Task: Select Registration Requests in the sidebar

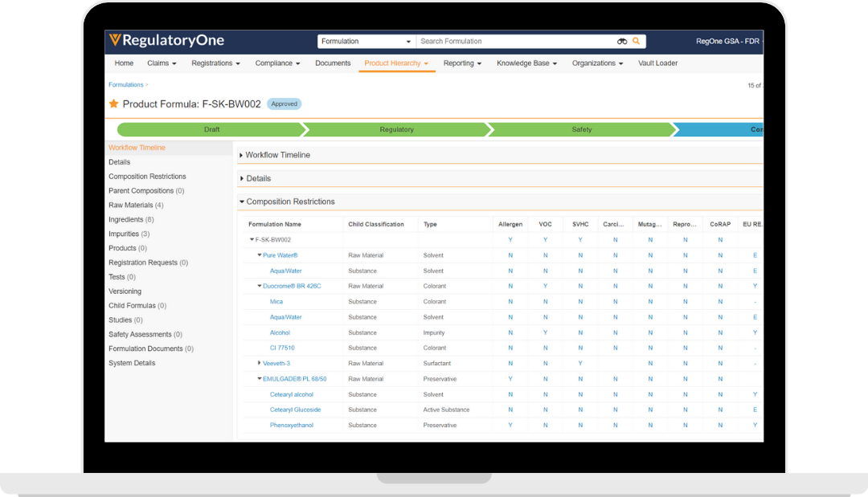Action: [149, 263]
